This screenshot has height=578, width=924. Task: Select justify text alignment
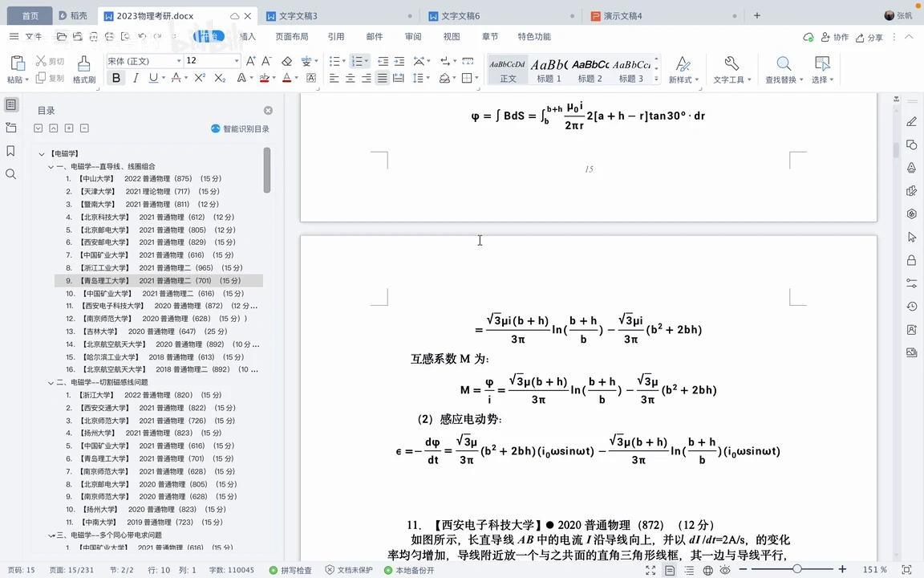click(x=383, y=78)
